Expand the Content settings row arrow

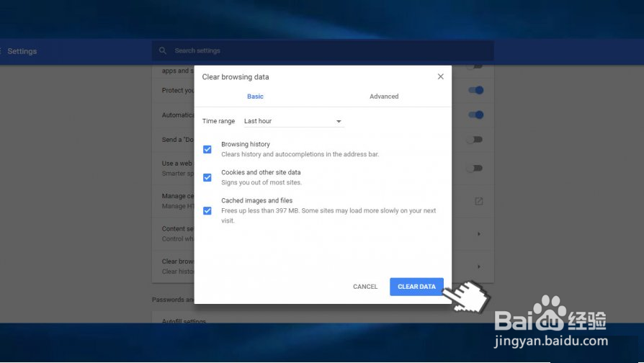point(479,234)
